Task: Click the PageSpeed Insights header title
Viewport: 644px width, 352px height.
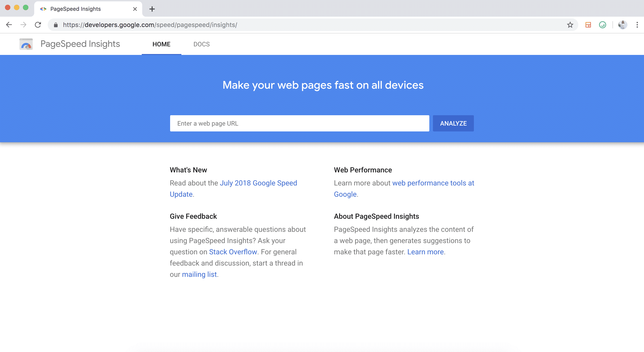Action: pos(80,44)
